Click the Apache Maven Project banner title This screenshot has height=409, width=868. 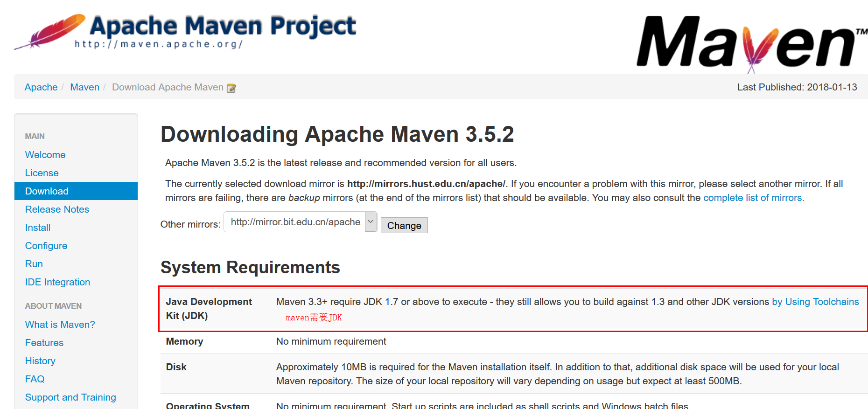pyautogui.click(x=223, y=26)
